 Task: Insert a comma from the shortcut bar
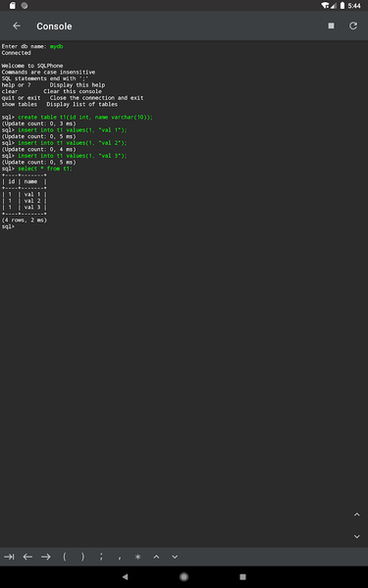120,558
